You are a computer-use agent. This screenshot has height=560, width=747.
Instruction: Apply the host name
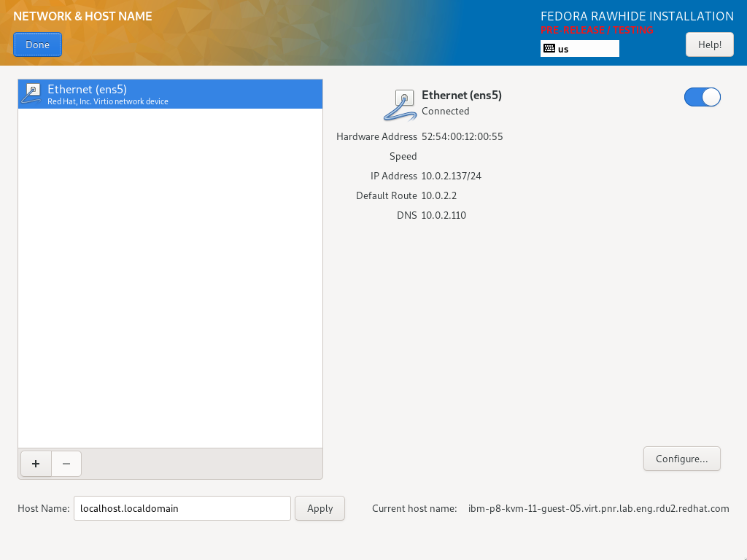pos(320,508)
